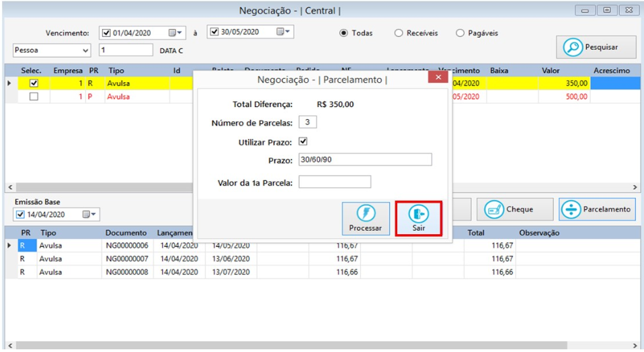This screenshot has height=352, width=644.
Task: Click the Prazo field showing 30/60/90
Action: (365, 160)
